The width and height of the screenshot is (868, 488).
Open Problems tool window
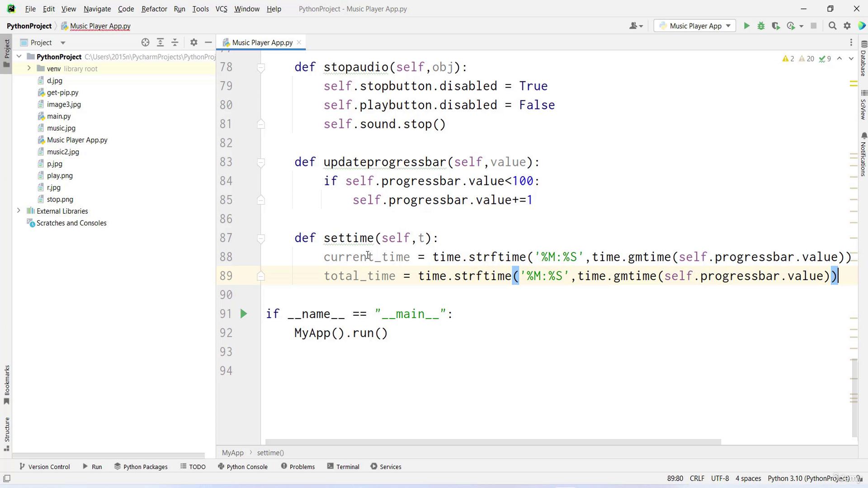coord(297,467)
